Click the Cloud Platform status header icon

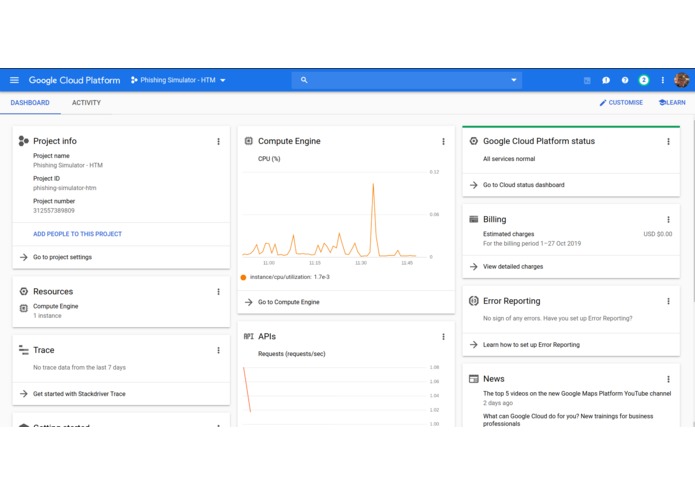click(x=474, y=141)
